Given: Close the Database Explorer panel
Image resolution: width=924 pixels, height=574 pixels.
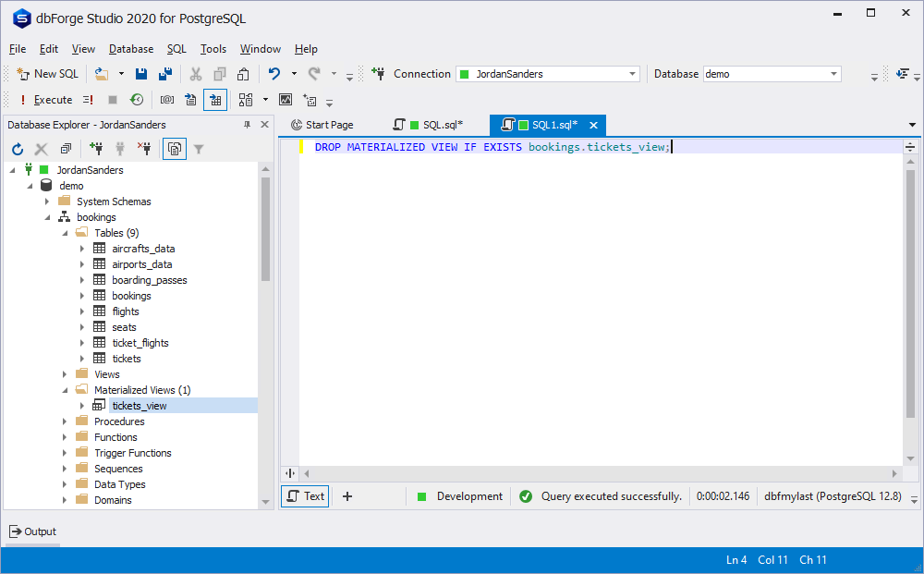Looking at the screenshot, I should [x=264, y=125].
